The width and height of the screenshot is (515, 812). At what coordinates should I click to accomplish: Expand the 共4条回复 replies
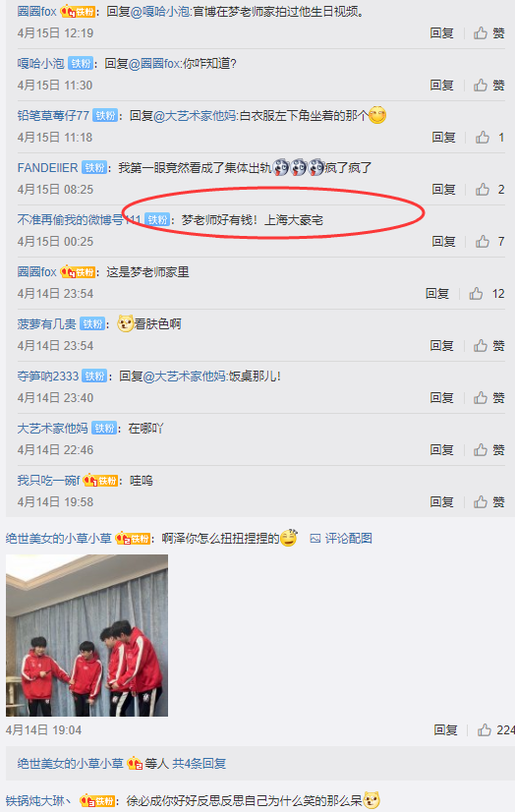[200, 763]
